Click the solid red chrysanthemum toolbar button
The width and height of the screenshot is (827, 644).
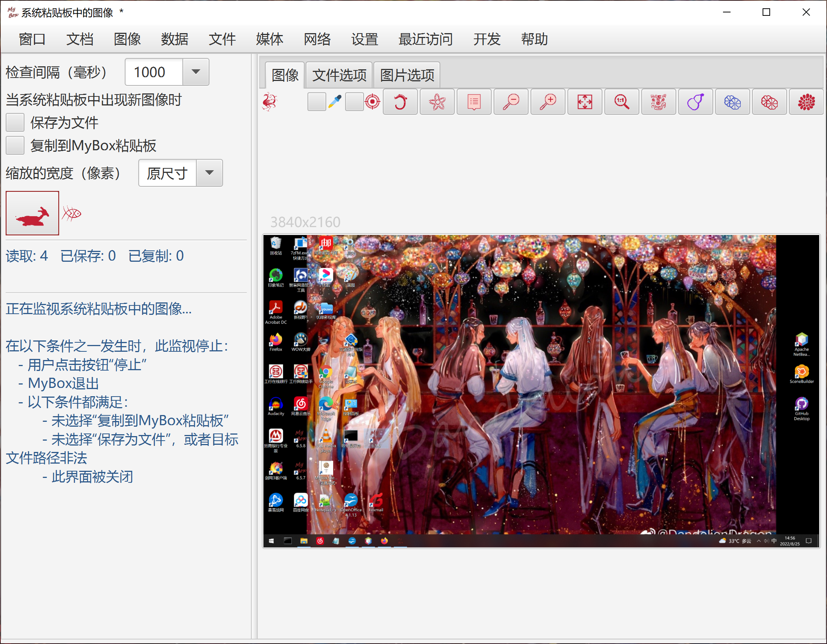tap(806, 102)
